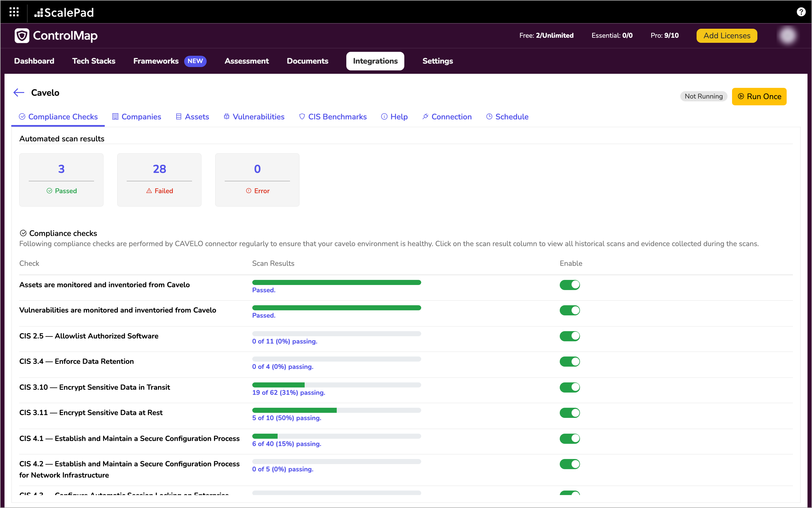Toggle the Vulnerabilities monitored from Cavelo check
Screen dimensions: 812x508
(x=570, y=310)
